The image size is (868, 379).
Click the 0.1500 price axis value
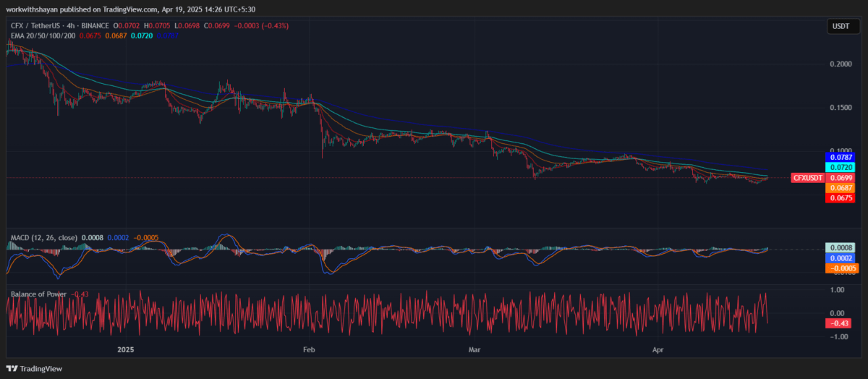pyautogui.click(x=839, y=108)
